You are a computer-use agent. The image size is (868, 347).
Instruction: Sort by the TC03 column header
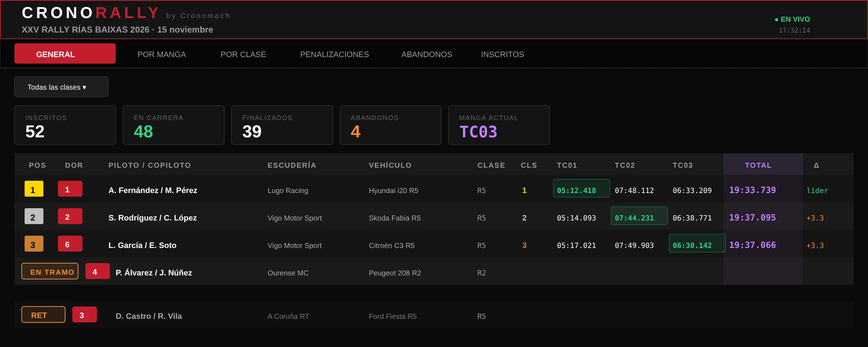(x=683, y=165)
